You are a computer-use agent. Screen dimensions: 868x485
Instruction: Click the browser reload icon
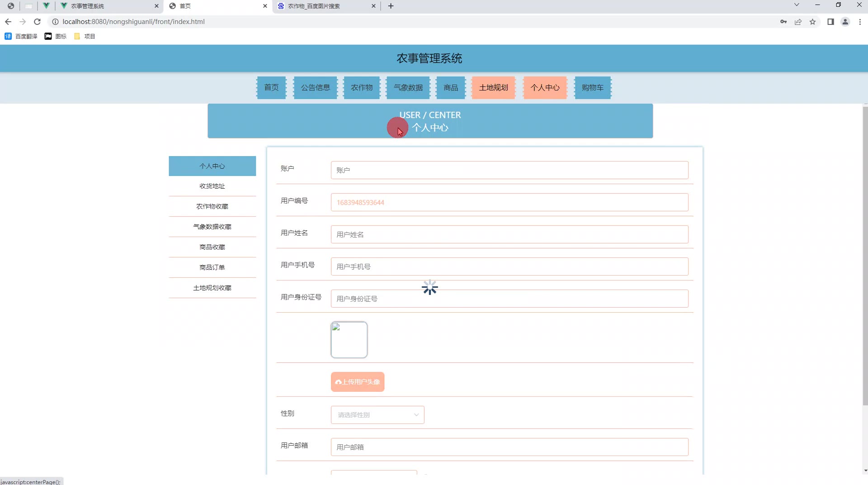pyautogui.click(x=38, y=22)
